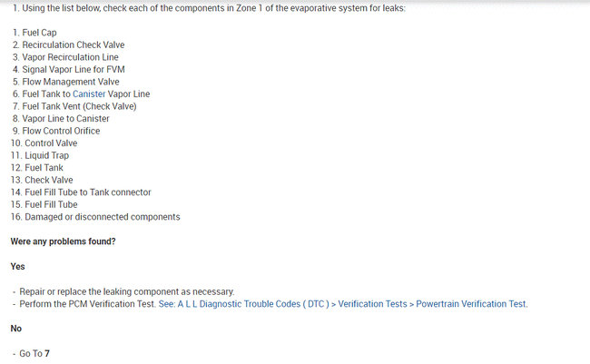Click the bold Yes answer heading
This screenshot has height=364, width=590.
point(17,267)
